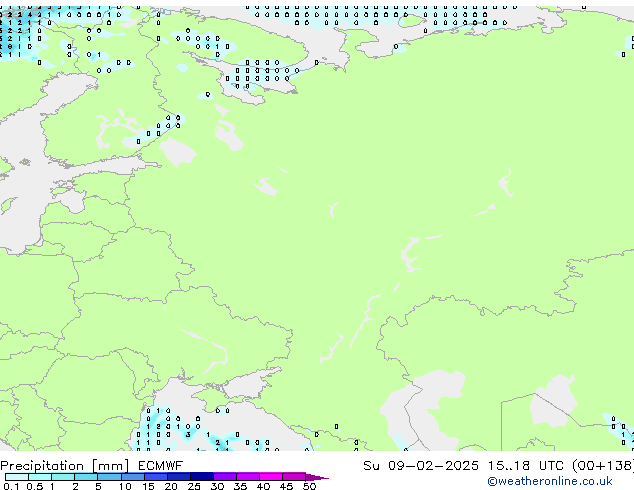The image size is (634, 490).
Task: Pick the 45–50 mm magenta legend swatch
Action: [294, 477]
